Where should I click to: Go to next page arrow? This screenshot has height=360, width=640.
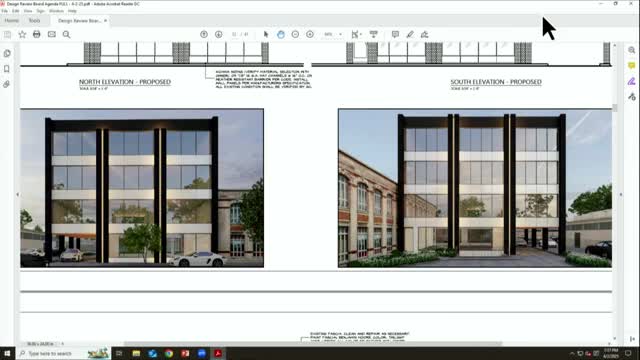point(219,35)
